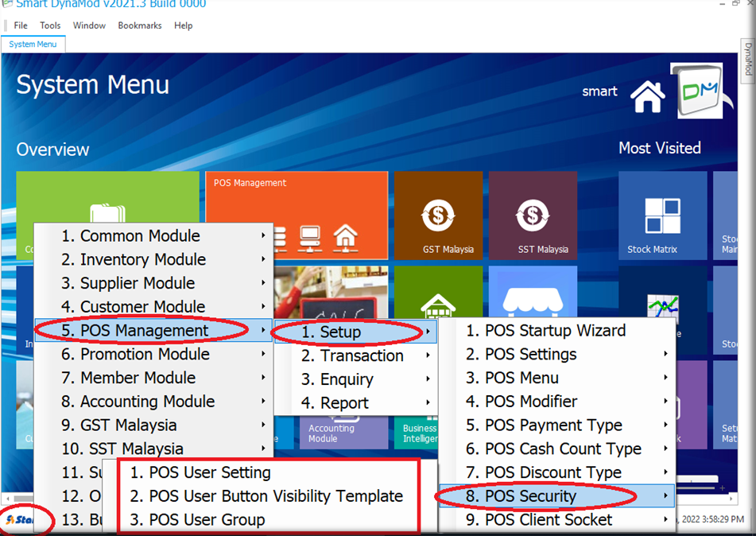Launch POS Startup Wizard
The width and height of the screenshot is (756, 536).
coord(555,330)
